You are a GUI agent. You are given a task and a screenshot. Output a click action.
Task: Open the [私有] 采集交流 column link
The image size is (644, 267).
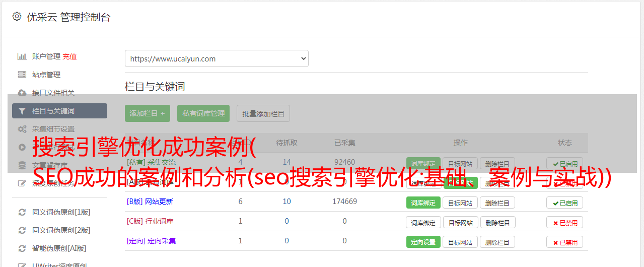(152, 162)
